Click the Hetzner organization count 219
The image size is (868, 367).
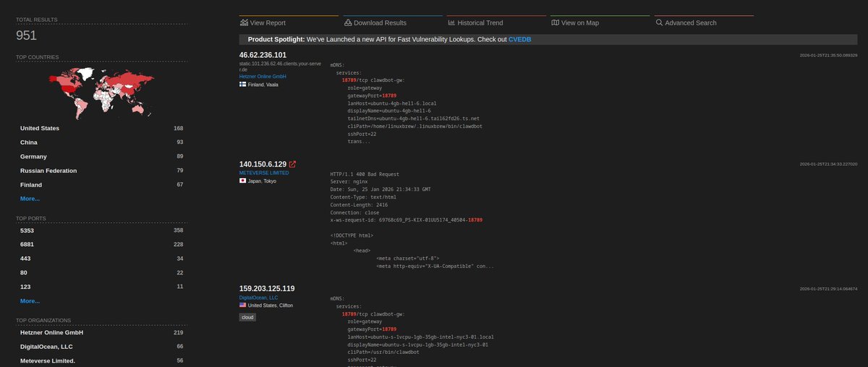[178, 333]
